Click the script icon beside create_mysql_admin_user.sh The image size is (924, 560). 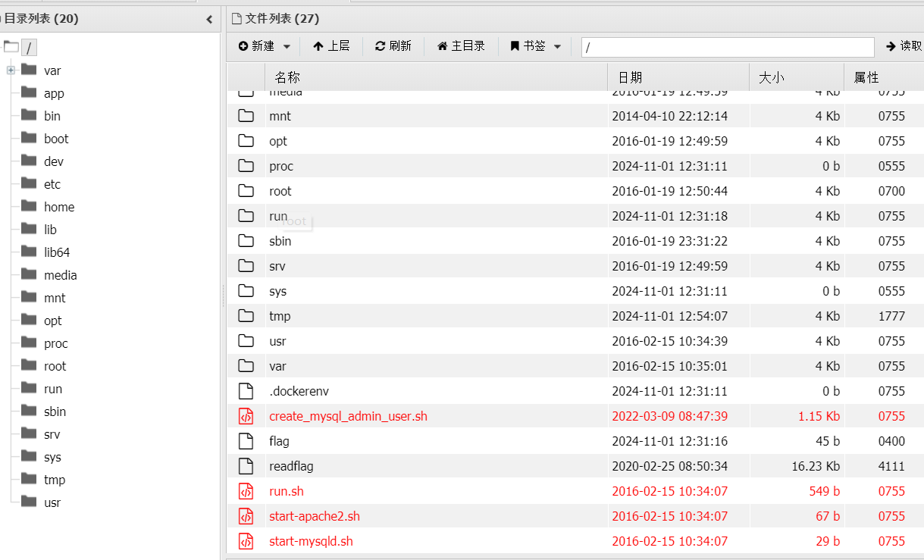(x=246, y=416)
